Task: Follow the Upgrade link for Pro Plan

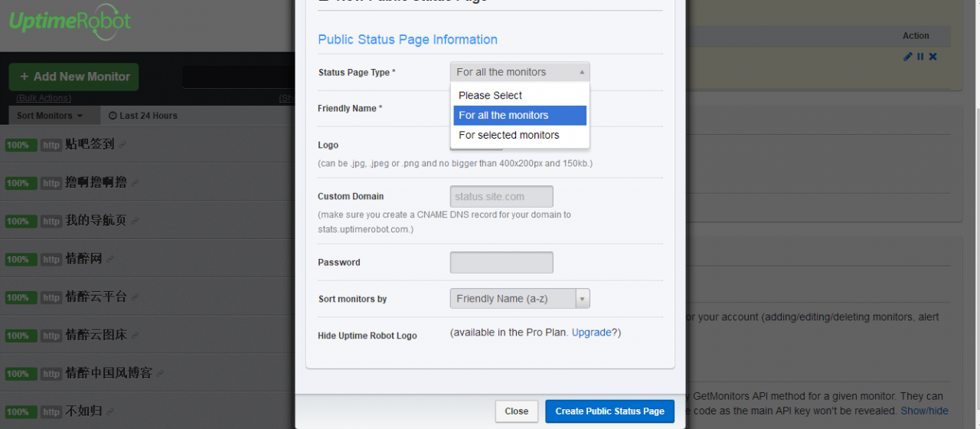Action: point(592,332)
